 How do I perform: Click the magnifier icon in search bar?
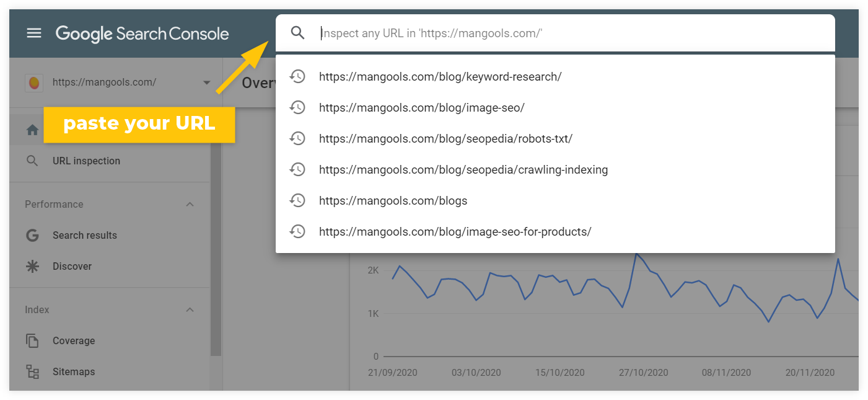[x=298, y=33]
